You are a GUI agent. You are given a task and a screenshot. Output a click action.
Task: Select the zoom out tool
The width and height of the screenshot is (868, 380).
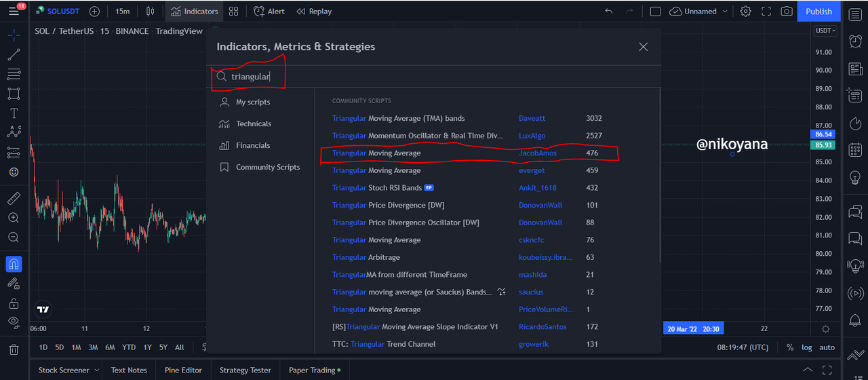click(x=14, y=237)
